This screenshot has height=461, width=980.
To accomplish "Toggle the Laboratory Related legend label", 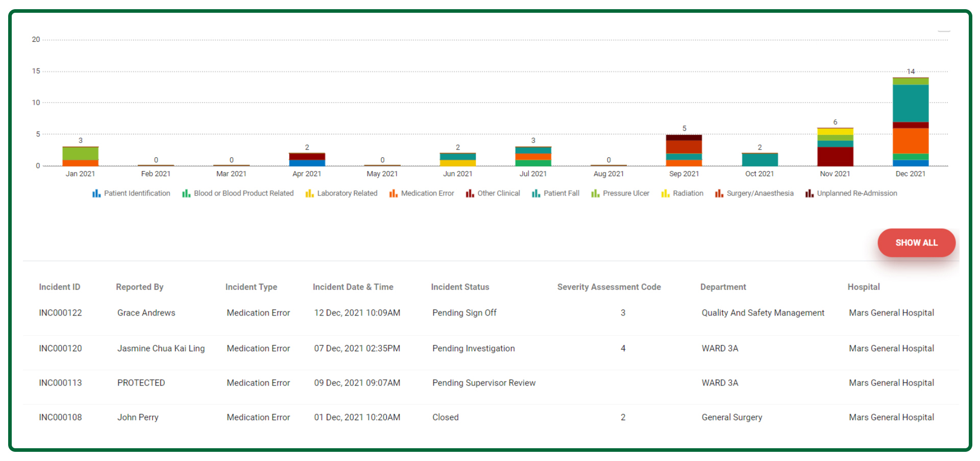I will click(x=347, y=193).
